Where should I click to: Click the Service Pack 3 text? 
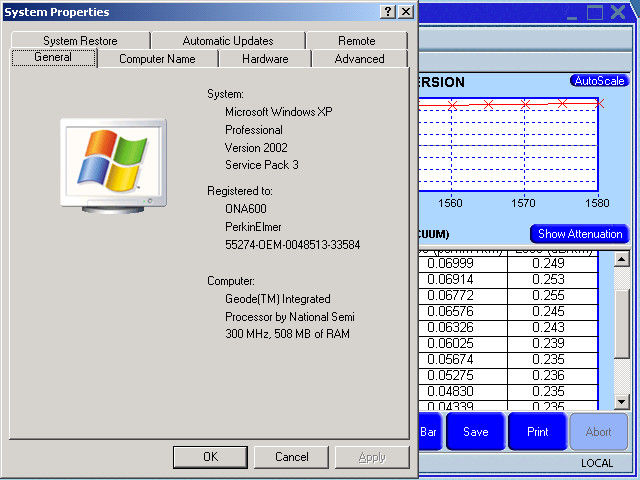262,165
